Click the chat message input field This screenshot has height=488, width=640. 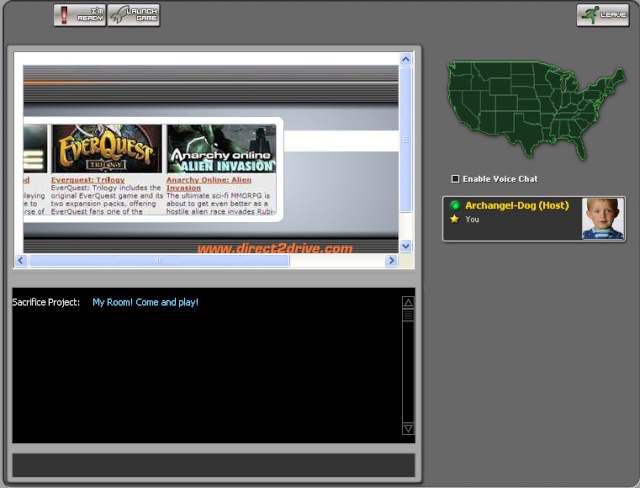[x=213, y=465]
